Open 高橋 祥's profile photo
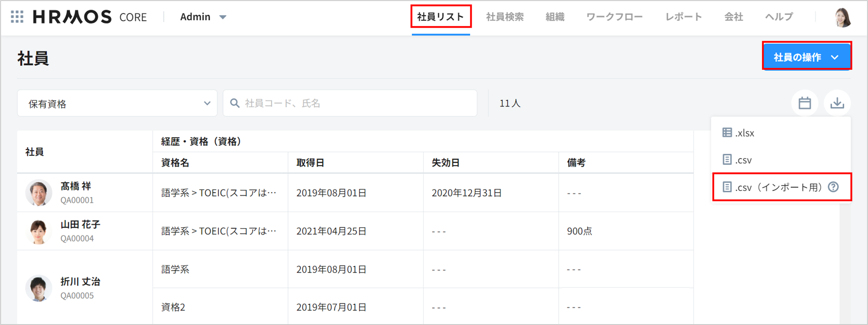Image resolution: width=868 pixels, height=325 pixels. (39, 193)
